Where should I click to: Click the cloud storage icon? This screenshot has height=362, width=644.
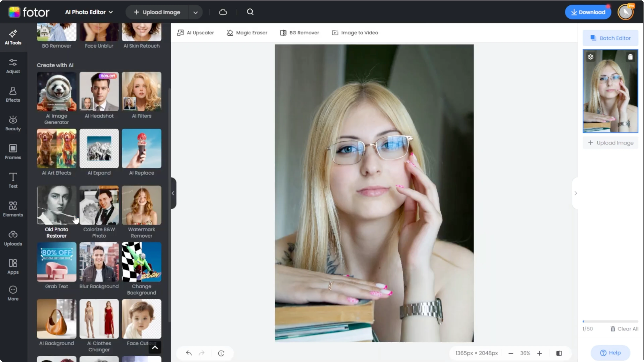223,12
